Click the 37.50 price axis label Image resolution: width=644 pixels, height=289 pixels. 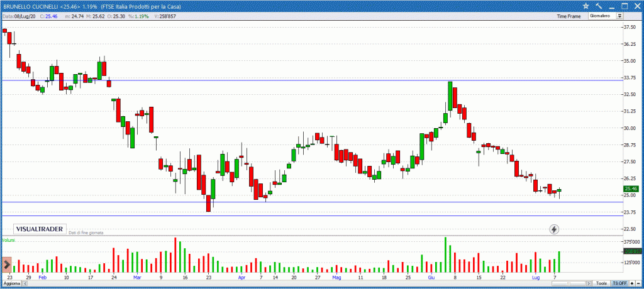point(630,27)
